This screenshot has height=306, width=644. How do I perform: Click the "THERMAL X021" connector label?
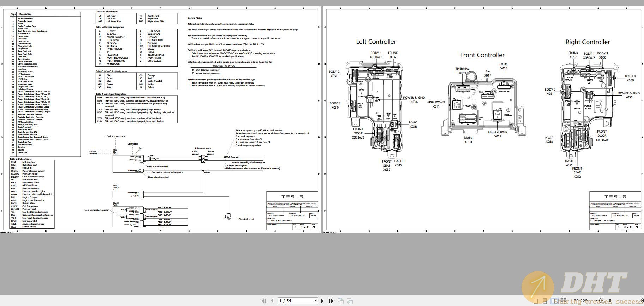point(462,71)
